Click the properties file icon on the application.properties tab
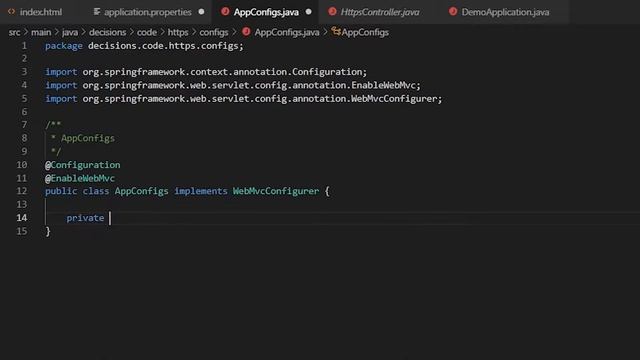This screenshot has width=640, height=360. (97, 11)
